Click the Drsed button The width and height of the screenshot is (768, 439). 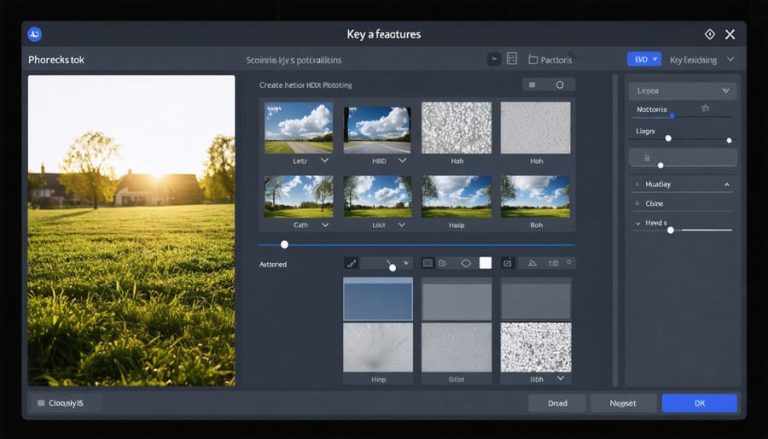tap(557, 403)
